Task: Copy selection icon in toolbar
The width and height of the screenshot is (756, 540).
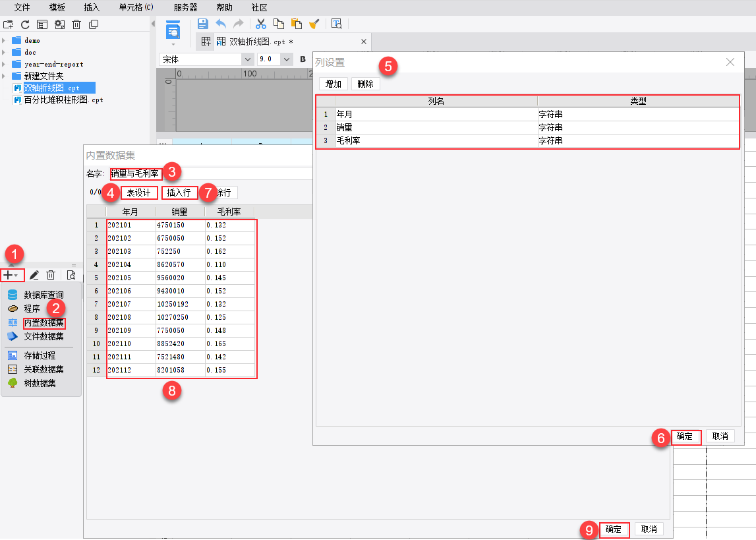Action: (279, 24)
